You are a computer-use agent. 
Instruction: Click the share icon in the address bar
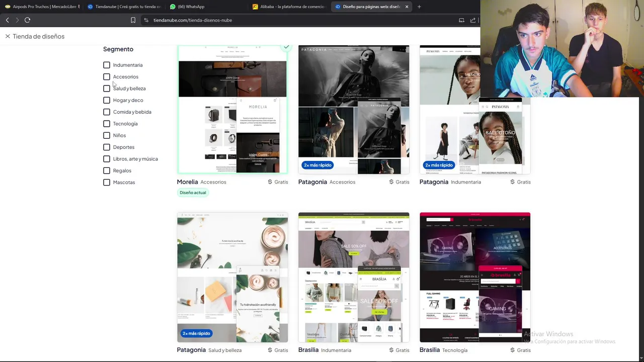point(473,20)
